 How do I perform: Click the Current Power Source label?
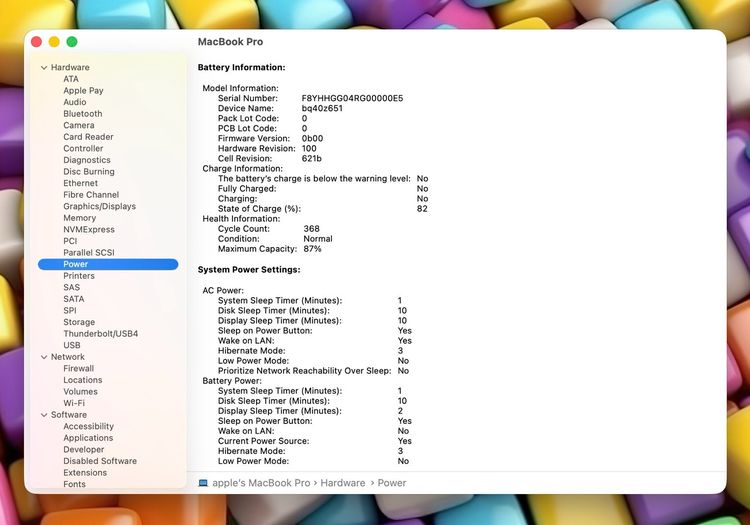coord(263,441)
